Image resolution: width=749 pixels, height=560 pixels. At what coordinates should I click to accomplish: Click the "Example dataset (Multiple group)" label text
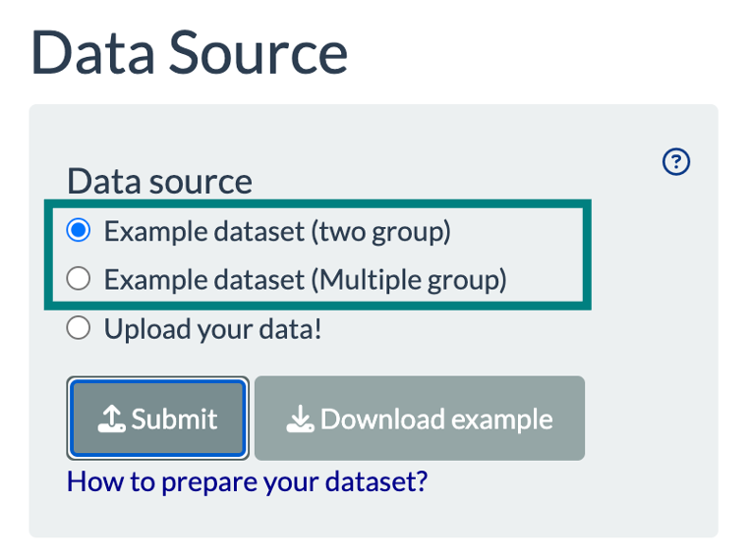305,280
